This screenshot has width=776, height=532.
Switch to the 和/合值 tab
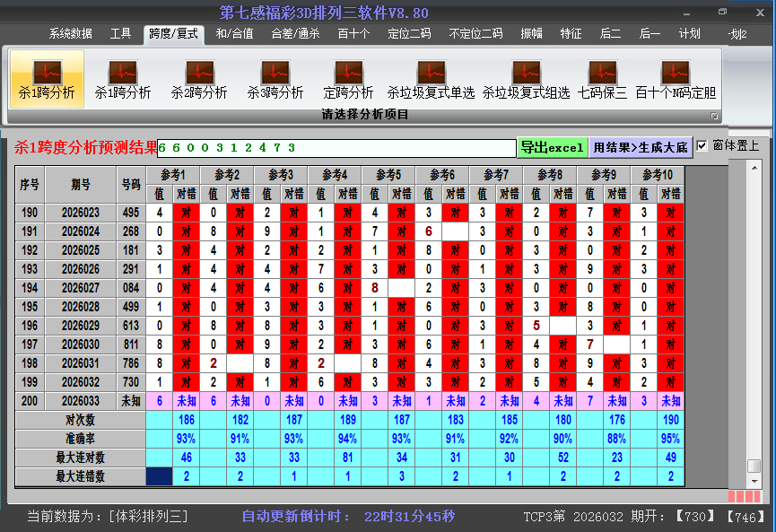234,34
